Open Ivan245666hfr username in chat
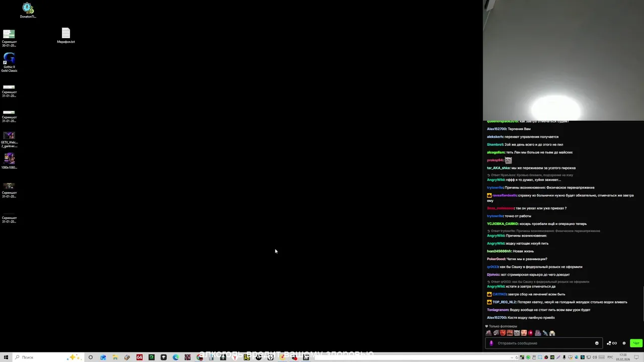The image size is (644, 362). point(499,251)
